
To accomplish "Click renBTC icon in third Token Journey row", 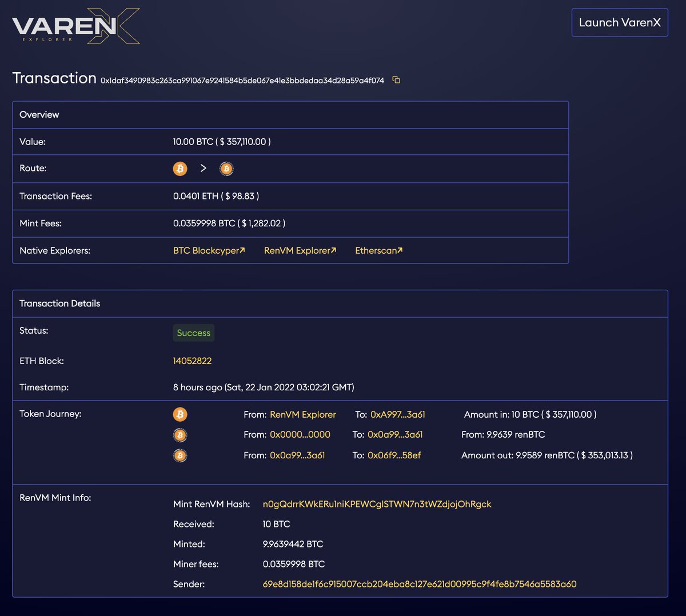I will [x=180, y=455].
